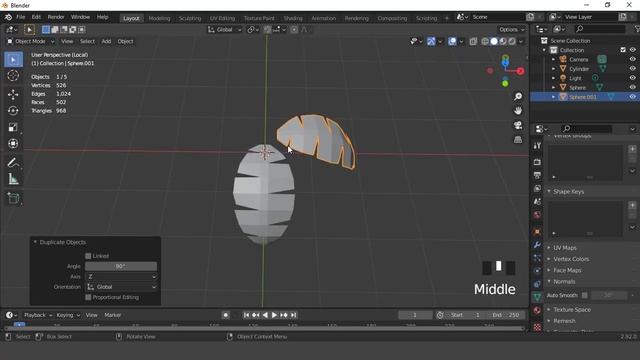640x360 pixels.
Task: Select the Rotate tool
Action: [x=13, y=111]
